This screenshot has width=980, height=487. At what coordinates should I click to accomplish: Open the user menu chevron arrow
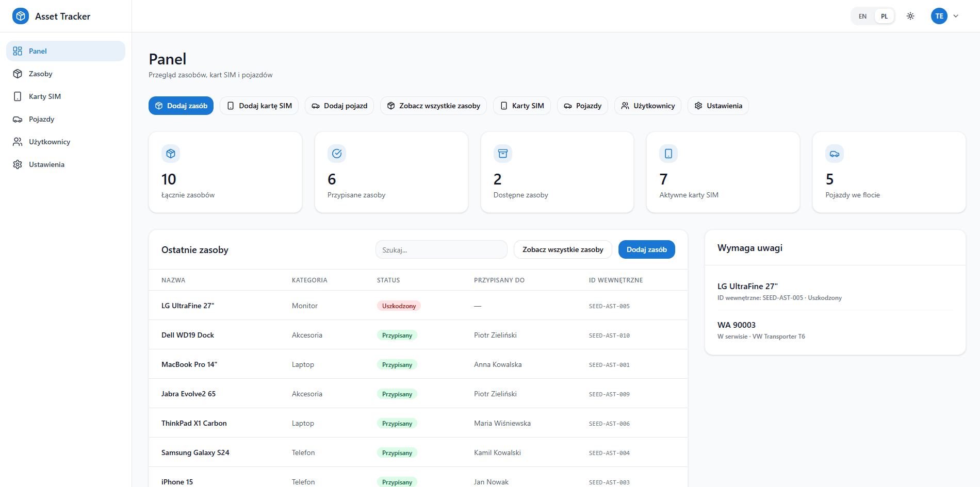coord(956,16)
